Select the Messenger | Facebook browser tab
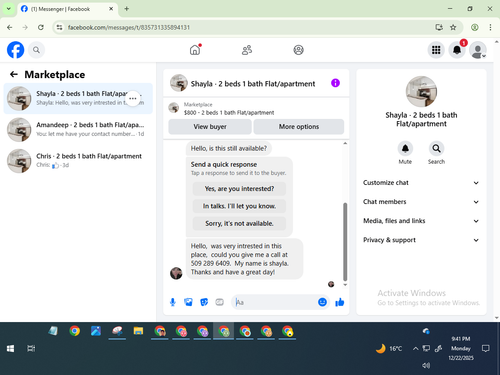The image size is (500, 375). point(67,9)
